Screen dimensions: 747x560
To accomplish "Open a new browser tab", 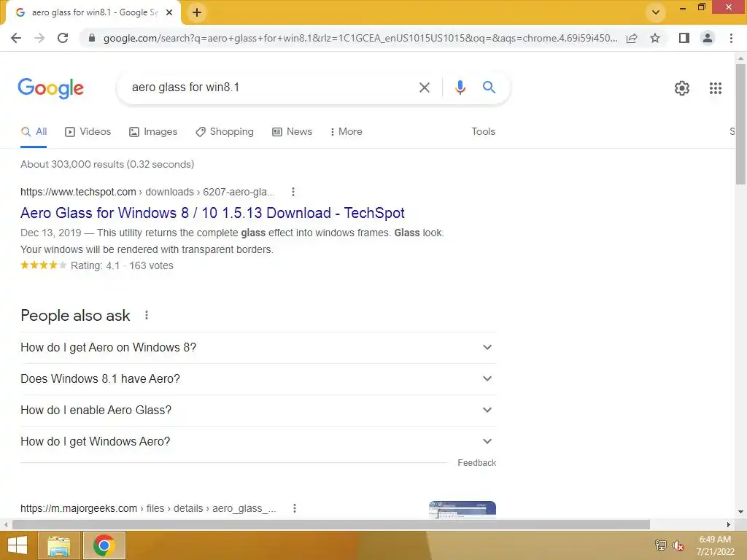I will [197, 12].
